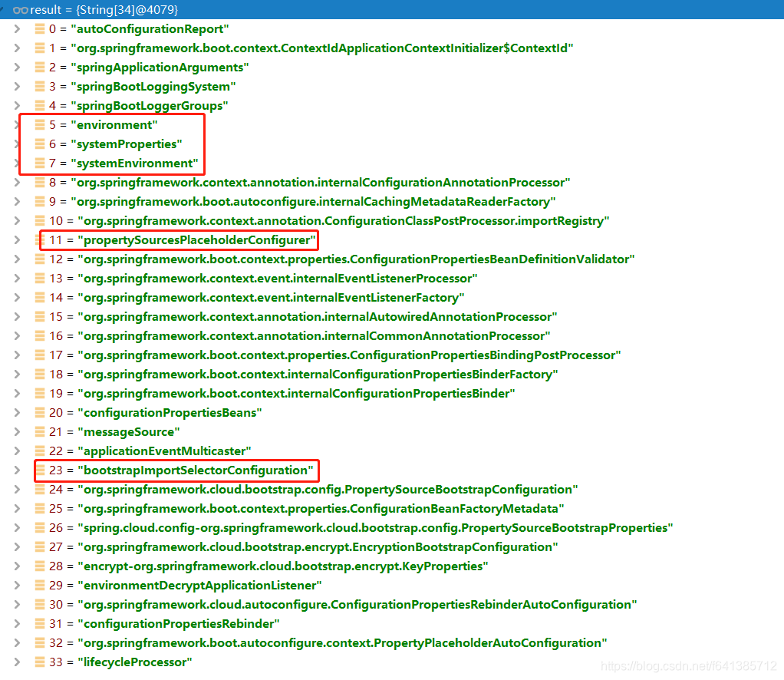The width and height of the screenshot is (784, 680).
Task: Select the "messageSource" value text
Action: [129, 432]
